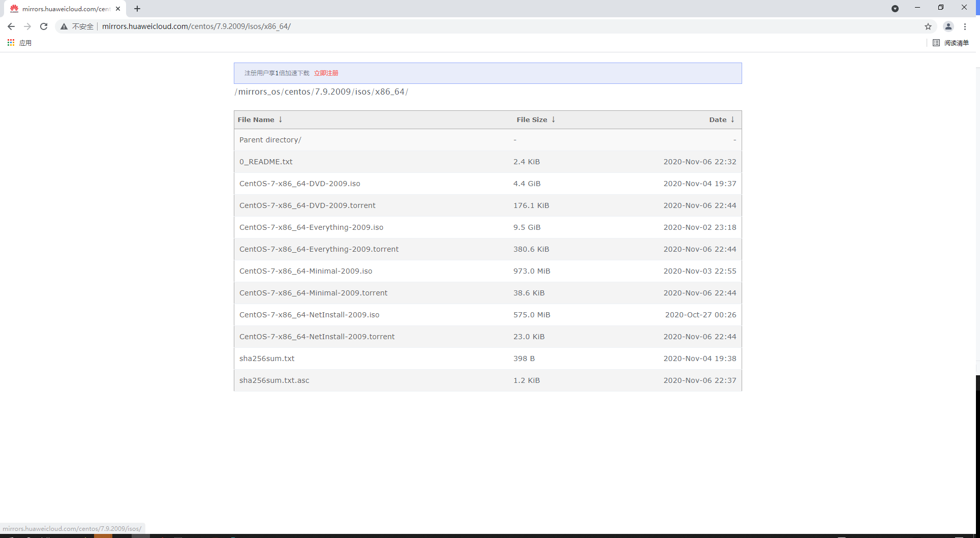This screenshot has height=538, width=980.
Task: Click the 立即注册 register link
Action: point(326,73)
